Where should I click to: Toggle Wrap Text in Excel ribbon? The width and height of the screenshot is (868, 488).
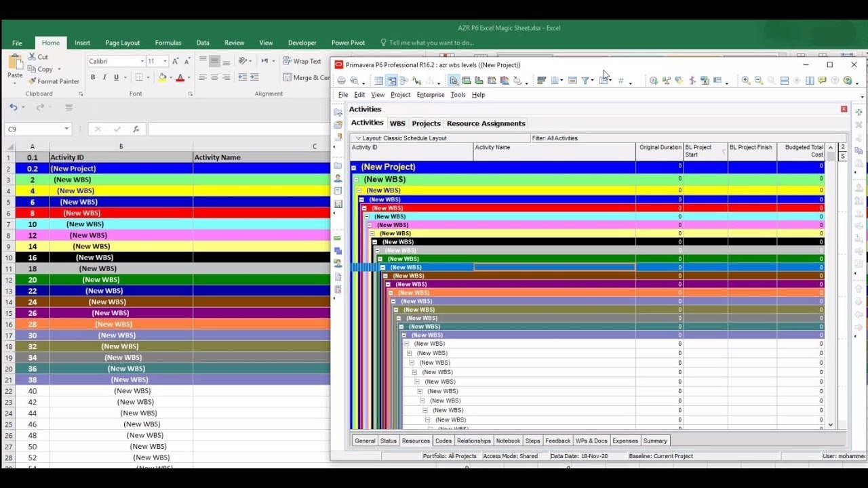click(x=302, y=61)
